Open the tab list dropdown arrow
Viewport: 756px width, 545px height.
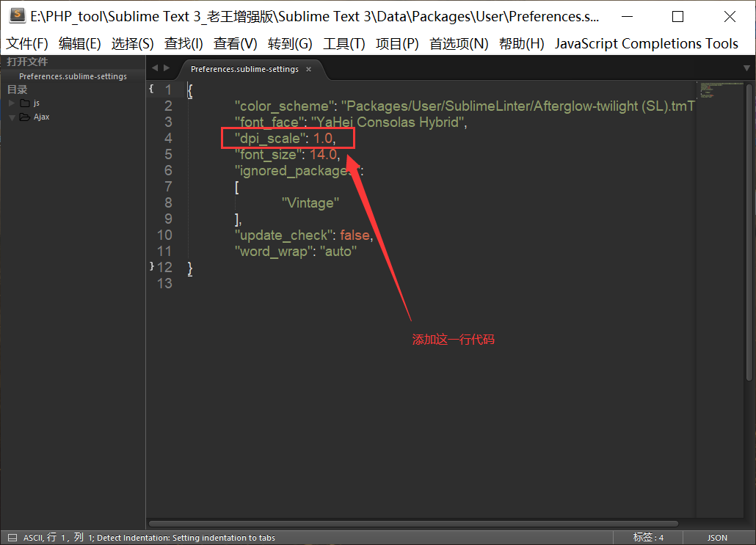coord(746,68)
